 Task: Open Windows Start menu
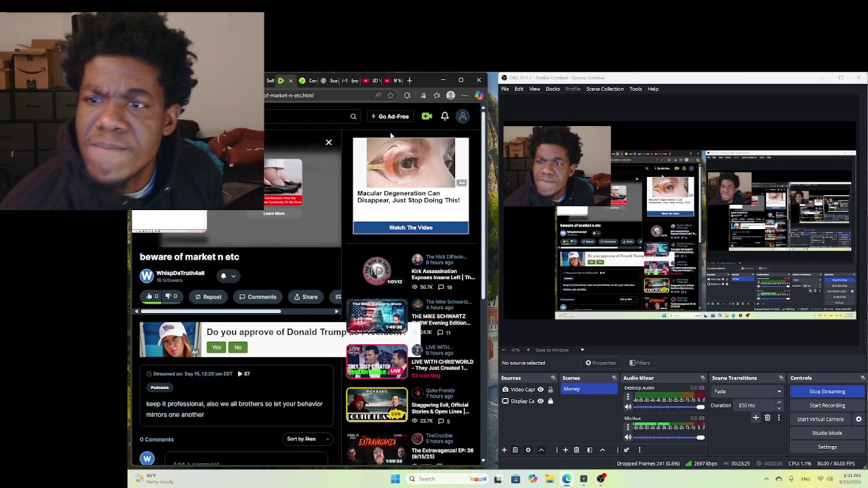(x=395, y=479)
